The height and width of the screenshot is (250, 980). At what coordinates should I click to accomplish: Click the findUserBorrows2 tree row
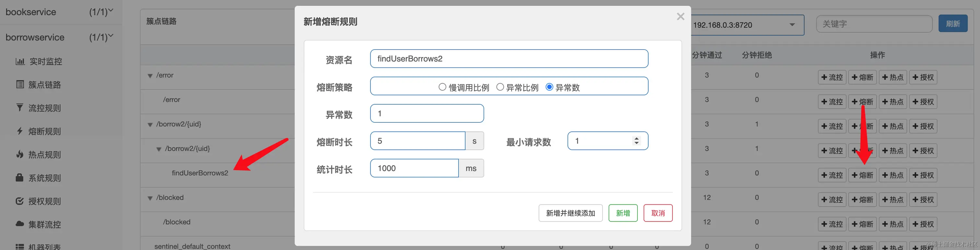coord(200,173)
